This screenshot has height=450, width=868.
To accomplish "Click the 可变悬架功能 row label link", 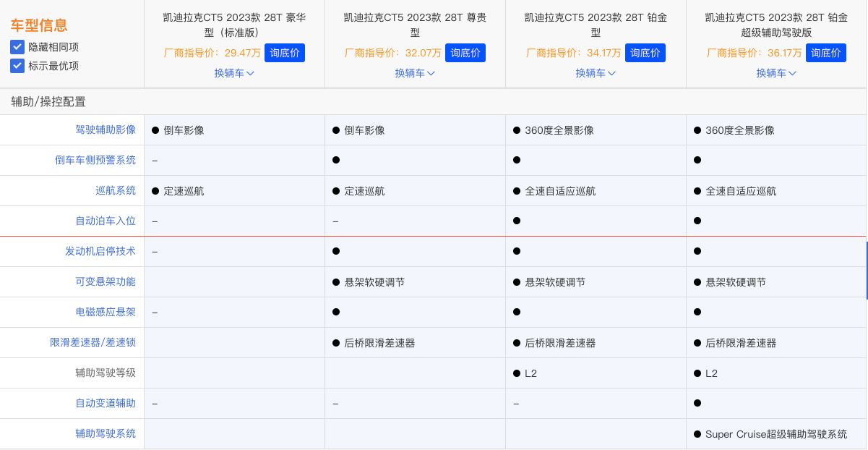I will (x=106, y=282).
